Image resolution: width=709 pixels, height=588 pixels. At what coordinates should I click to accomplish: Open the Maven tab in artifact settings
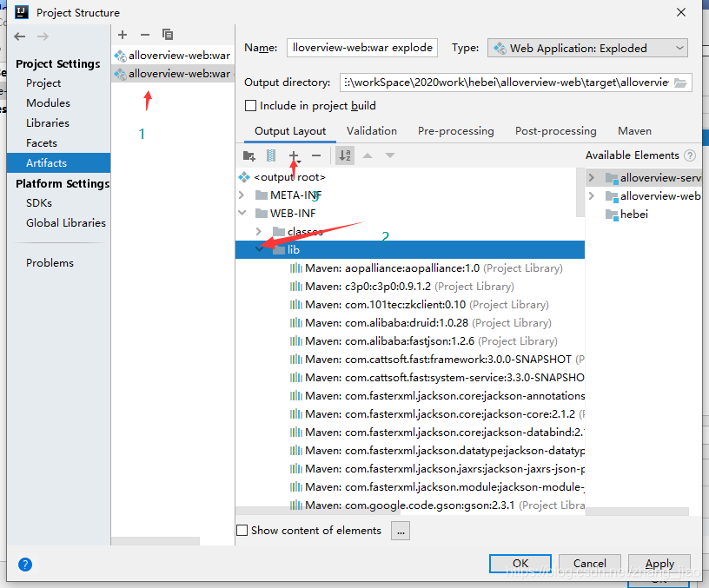[x=634, y=130]
